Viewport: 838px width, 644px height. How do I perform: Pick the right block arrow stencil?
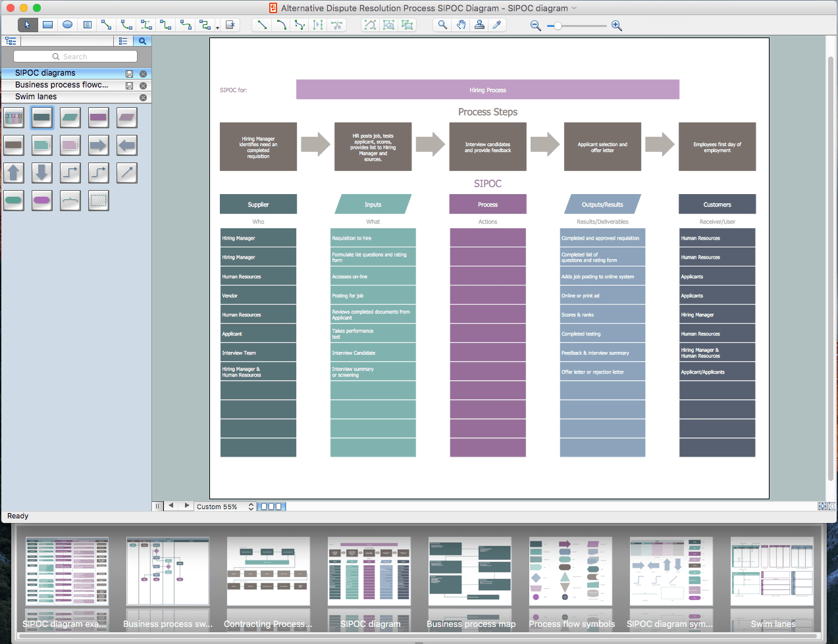point(99,145)
